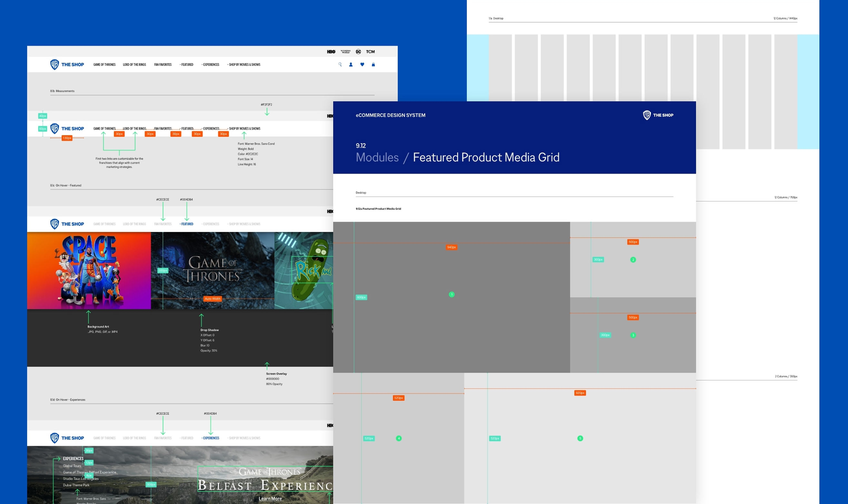Click the HBO logo in the top brand bar
The image size is (848, 504).
(331, 52)
